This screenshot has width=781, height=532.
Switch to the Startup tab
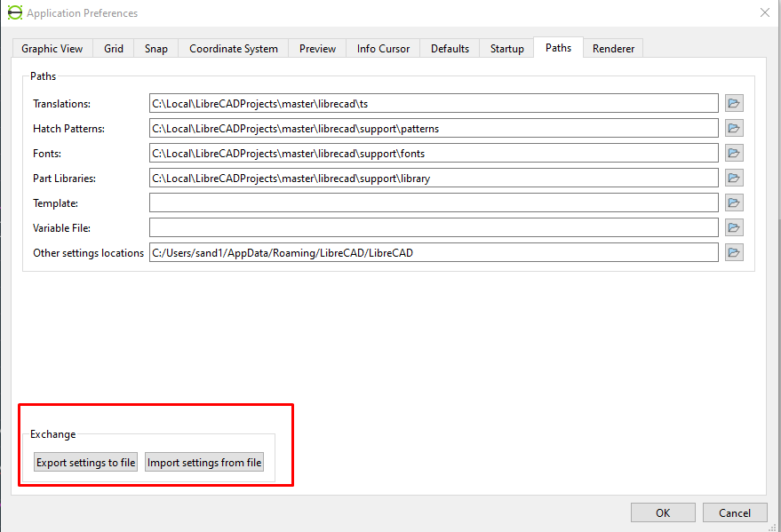507,49
